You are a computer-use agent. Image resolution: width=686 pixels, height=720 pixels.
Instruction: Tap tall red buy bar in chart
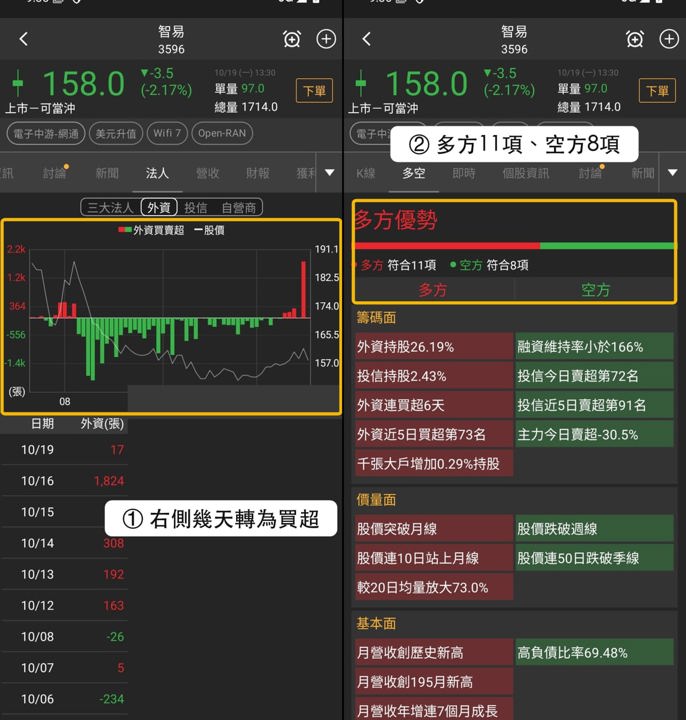[x=304, y=289]
